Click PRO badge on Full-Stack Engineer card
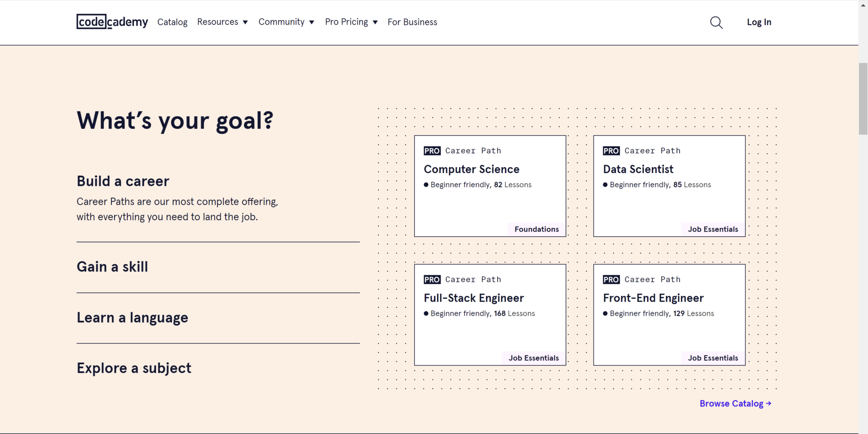Image resolution: width=868 pixels, height=434 pixels. click(x=432, y=279)
